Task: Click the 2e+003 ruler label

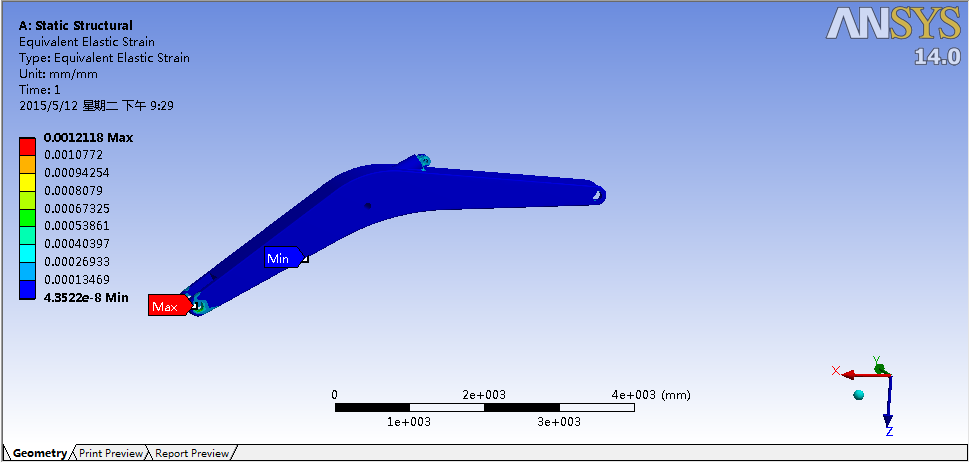Action: point(484,395)
